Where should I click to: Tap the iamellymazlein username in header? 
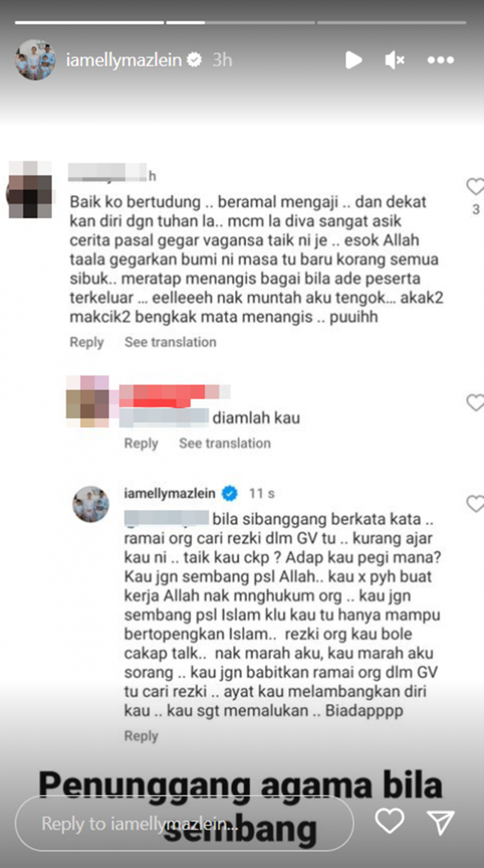coord(124,60)
